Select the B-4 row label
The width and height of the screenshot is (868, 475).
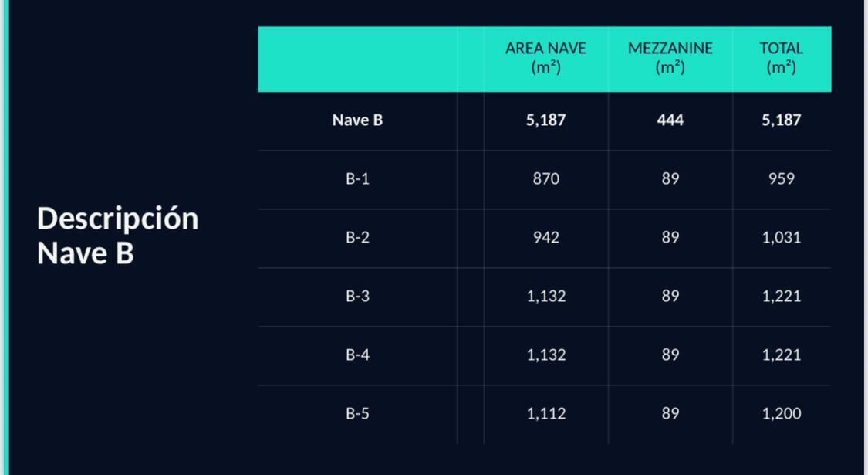pyautogui.click(x=357, y=355)
